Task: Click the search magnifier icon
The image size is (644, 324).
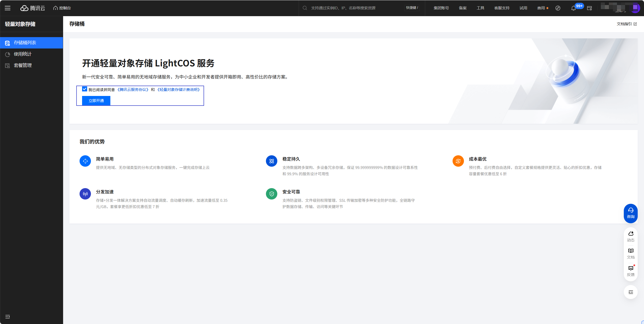Action: [x=305, y=8]
